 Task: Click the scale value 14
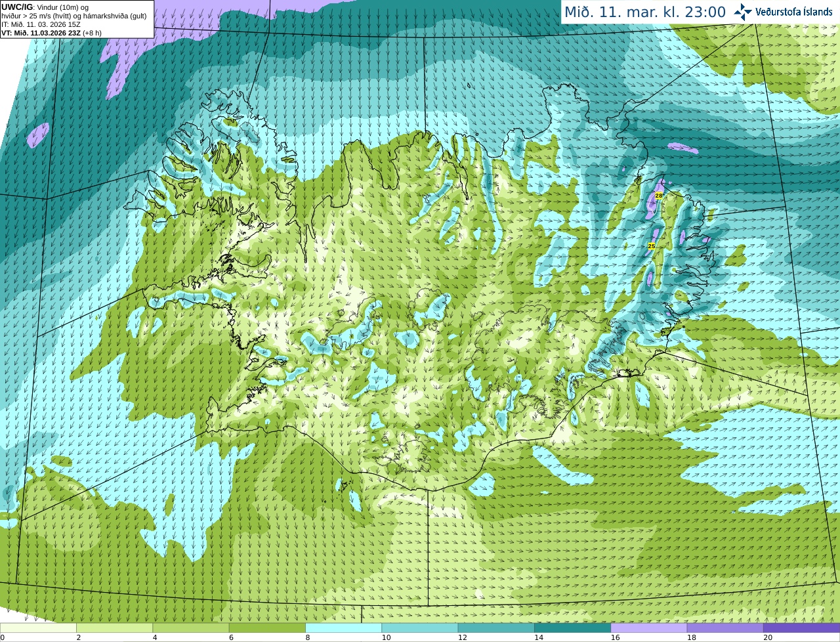(x=539, y=637)
